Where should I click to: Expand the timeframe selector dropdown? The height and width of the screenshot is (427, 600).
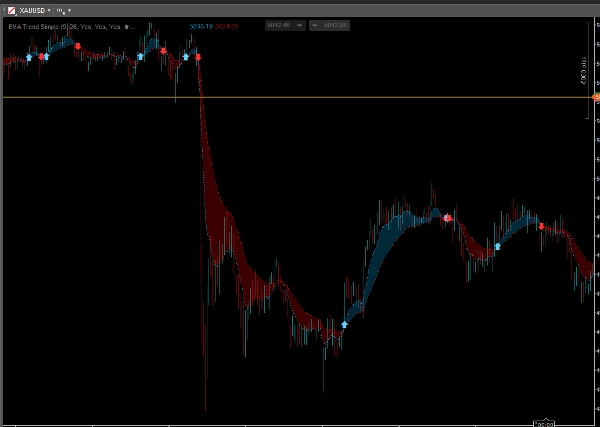coord(63,9)
